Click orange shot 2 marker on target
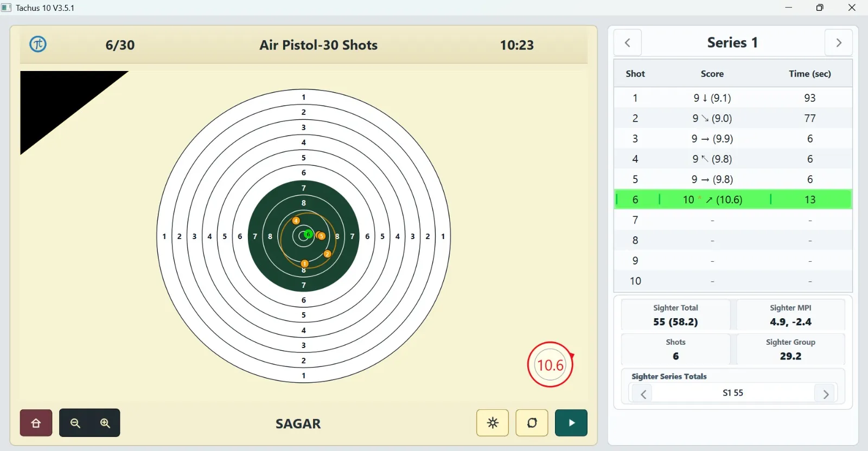 click(327, 254)
